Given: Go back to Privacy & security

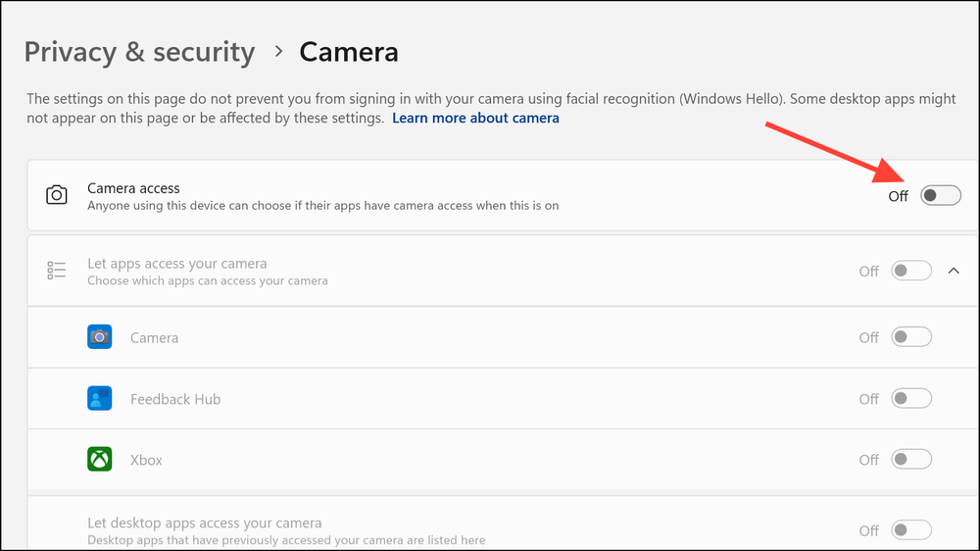Looking at the screenshot, I should (x=139, y=52).
